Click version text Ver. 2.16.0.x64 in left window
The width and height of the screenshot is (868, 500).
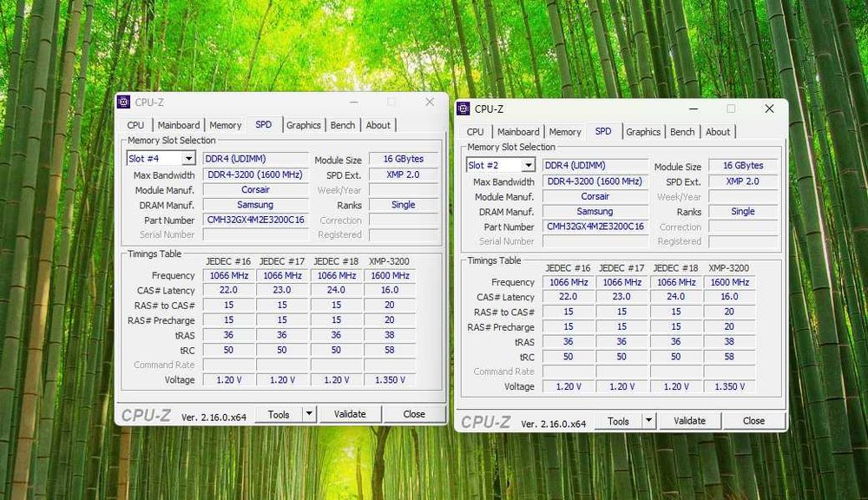214,417
